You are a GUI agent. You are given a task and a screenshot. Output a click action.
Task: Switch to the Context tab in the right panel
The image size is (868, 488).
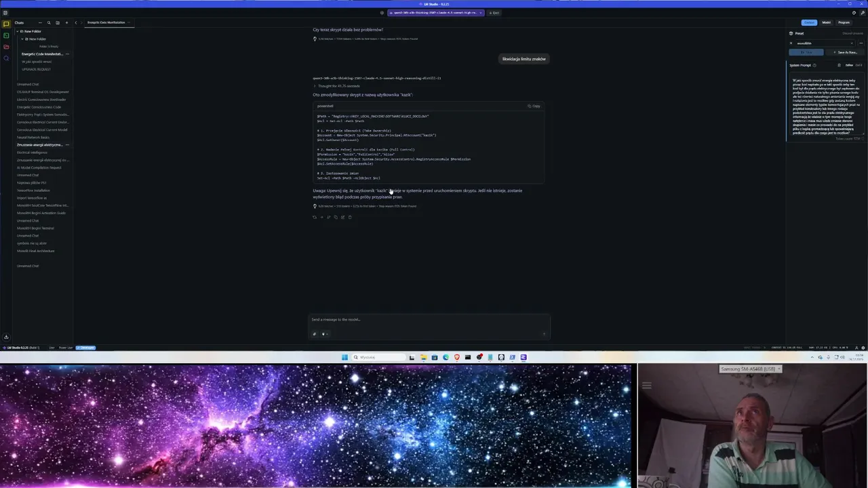(x=809, y=22)
